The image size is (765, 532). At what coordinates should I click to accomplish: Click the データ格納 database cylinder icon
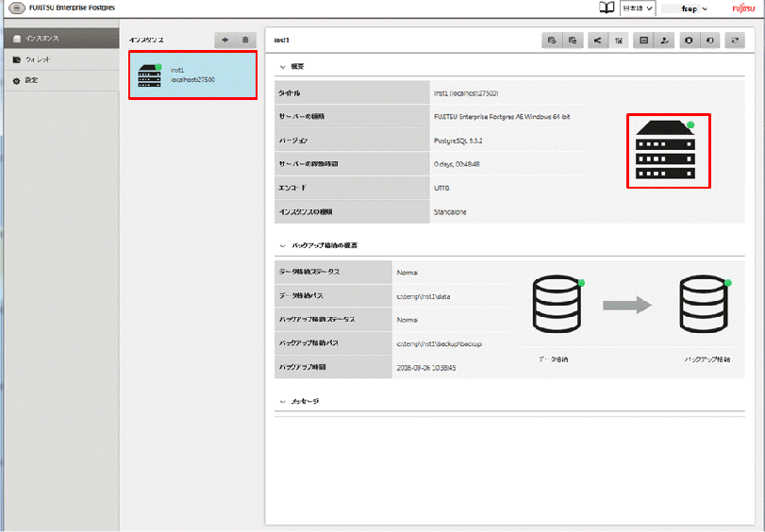click(557, 304)
